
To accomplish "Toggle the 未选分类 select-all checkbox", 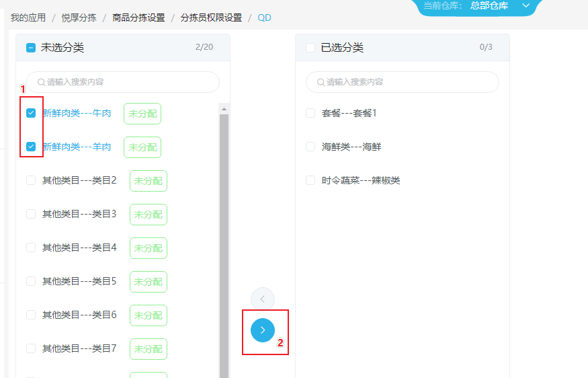I will click(x=31, y=48).
